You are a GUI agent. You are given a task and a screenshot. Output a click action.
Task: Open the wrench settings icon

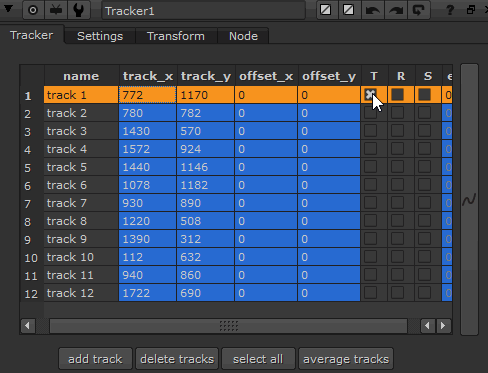pos(79,10)
